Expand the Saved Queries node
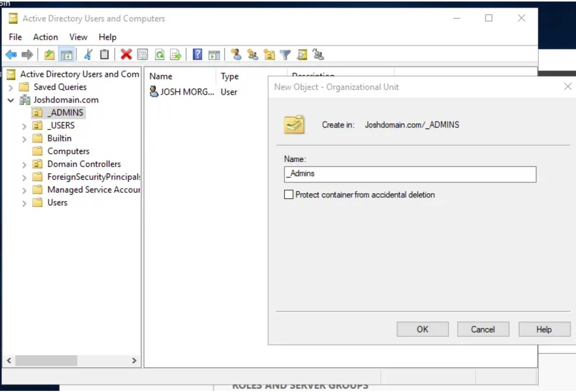 click(x=11, y=88)
